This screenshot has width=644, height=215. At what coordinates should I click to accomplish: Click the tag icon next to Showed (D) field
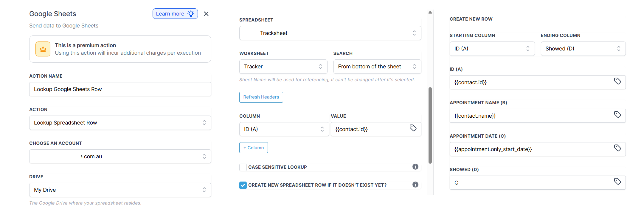[617, 182]
